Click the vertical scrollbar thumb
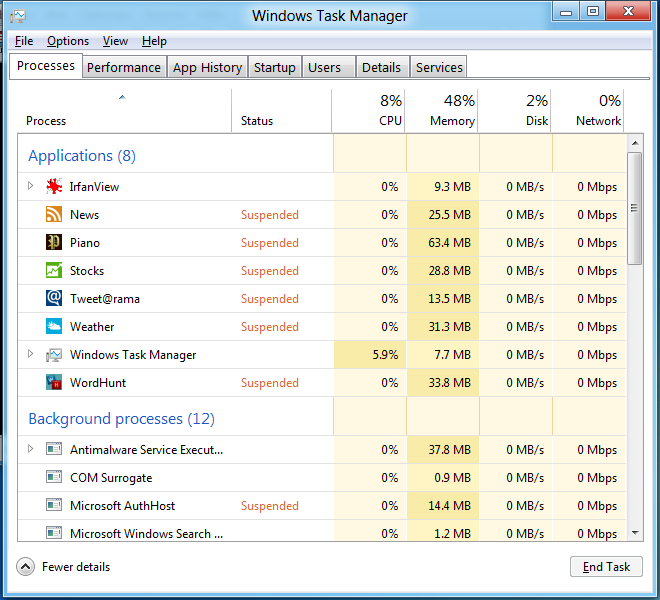 (x=634, y=208)
